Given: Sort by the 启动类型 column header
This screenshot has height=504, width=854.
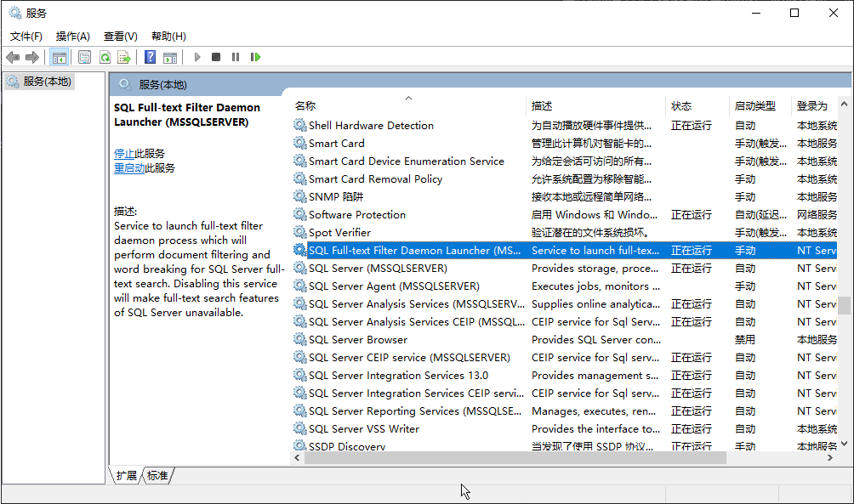Looking at the screenshot, I should tap(760, 105).
